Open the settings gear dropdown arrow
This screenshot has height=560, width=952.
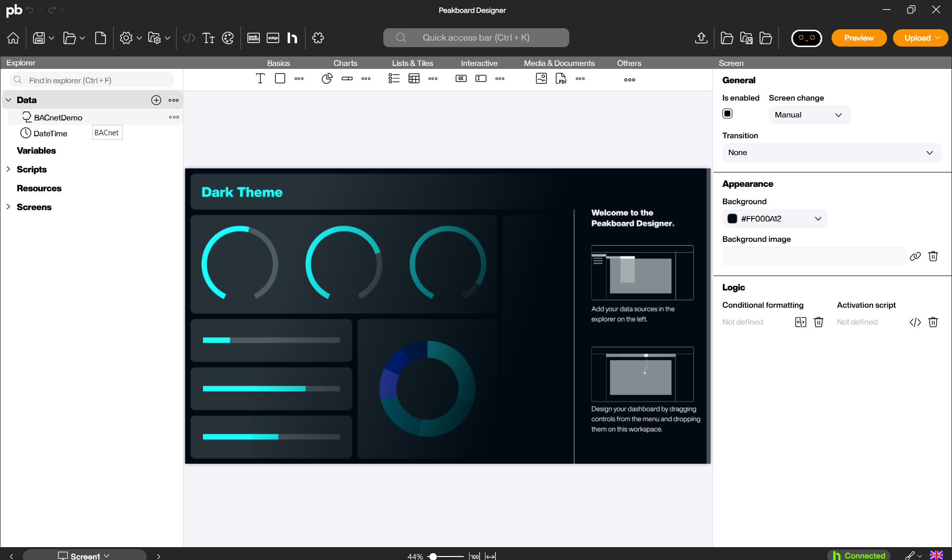coord(139,38)
